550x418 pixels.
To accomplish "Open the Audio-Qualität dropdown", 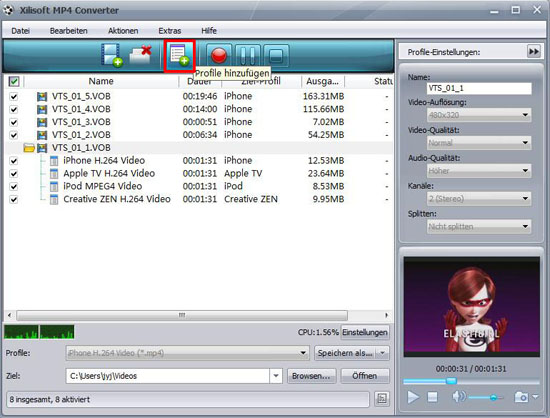I will (x=479, y=171).
